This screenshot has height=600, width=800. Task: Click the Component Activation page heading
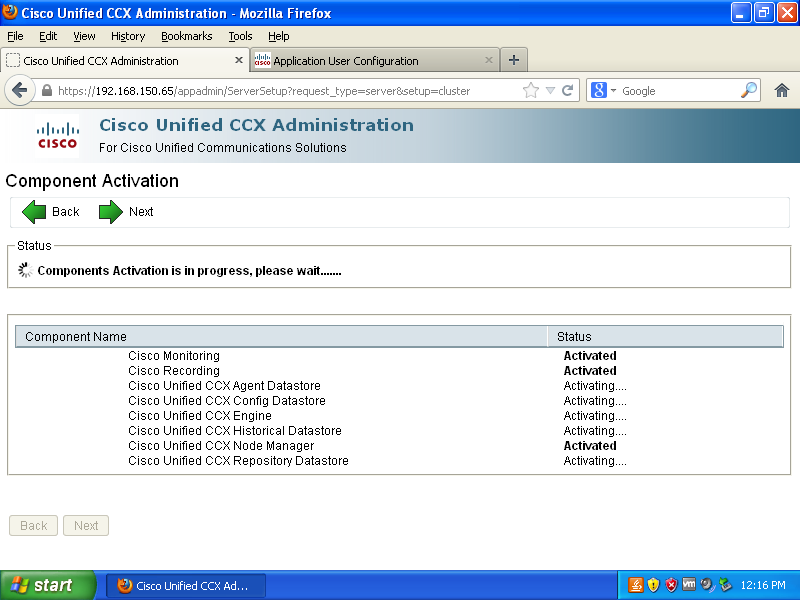(92, 181)
